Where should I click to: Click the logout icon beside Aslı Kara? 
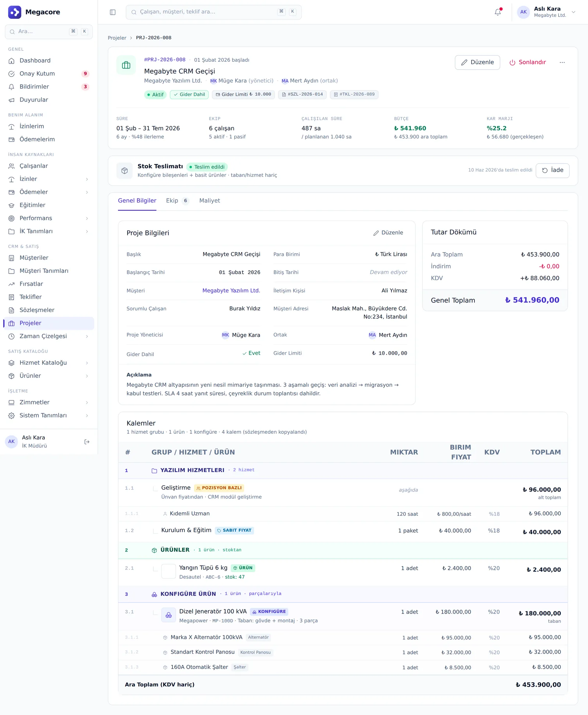[87, 442]
